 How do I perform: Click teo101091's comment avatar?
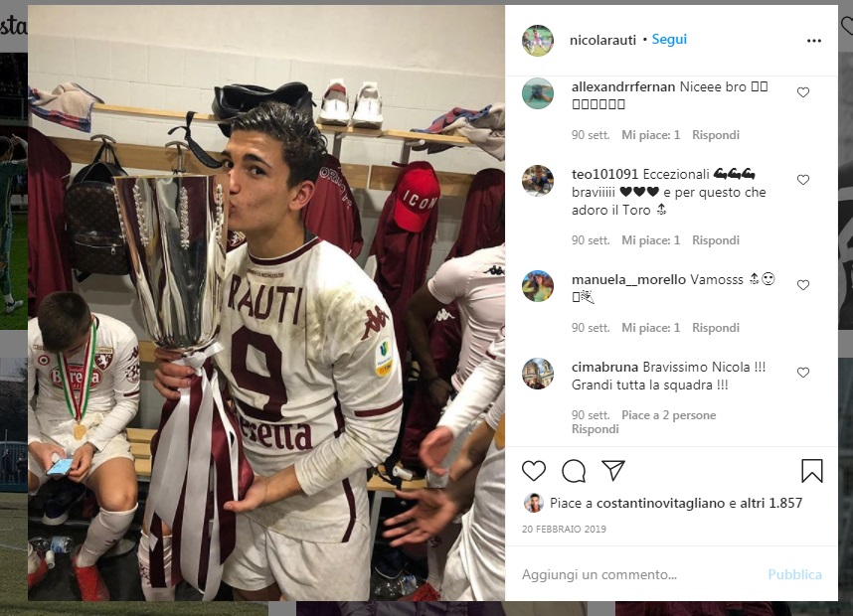[538, 181]
